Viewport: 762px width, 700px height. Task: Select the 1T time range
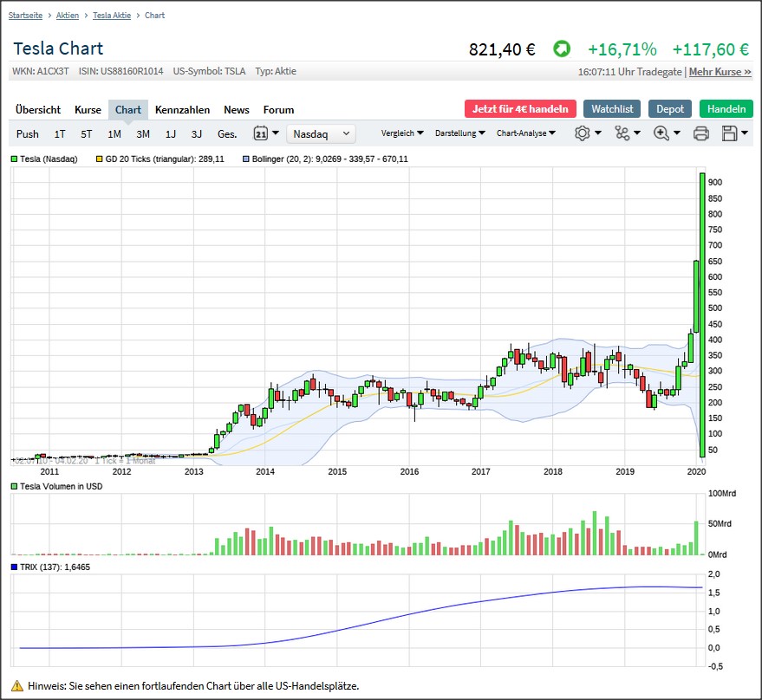(60, 133)
